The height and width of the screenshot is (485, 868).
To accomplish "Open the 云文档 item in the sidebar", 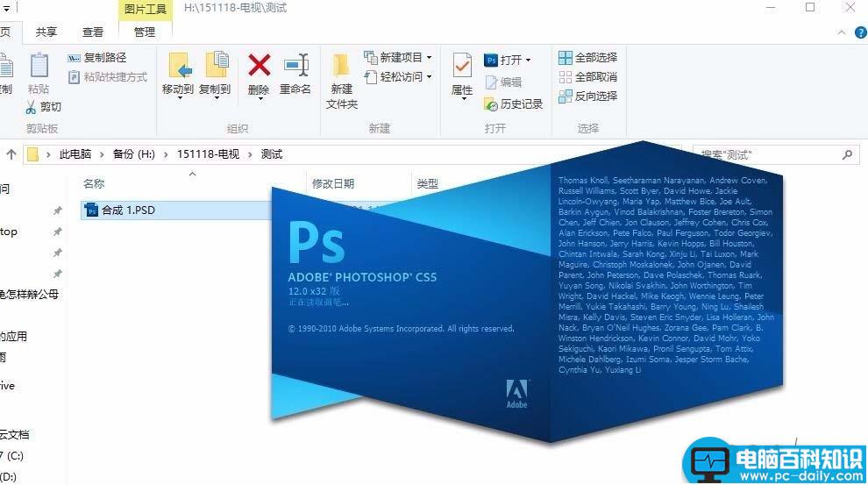I will coord(15,435).
